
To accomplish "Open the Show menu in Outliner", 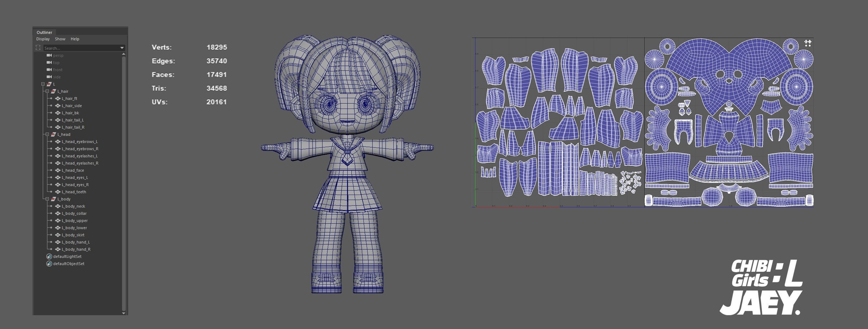I will pos(60,39).
